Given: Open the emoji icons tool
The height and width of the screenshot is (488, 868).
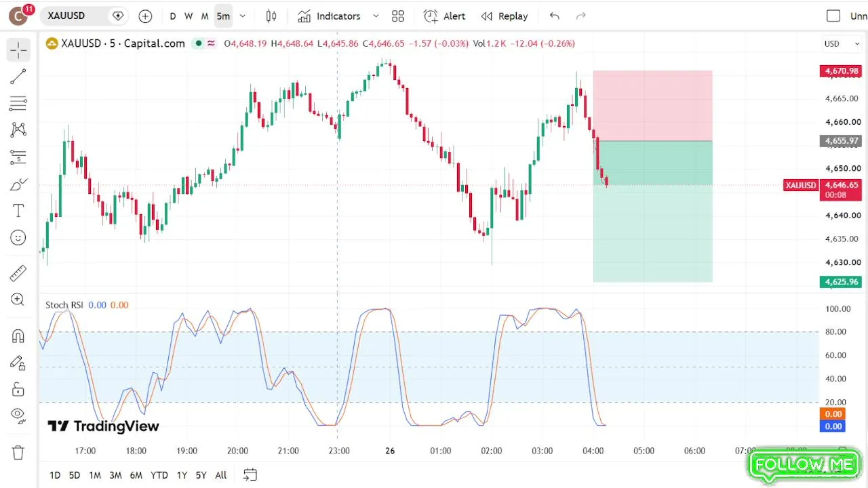Looking at the screenshot, I should 18,238.
